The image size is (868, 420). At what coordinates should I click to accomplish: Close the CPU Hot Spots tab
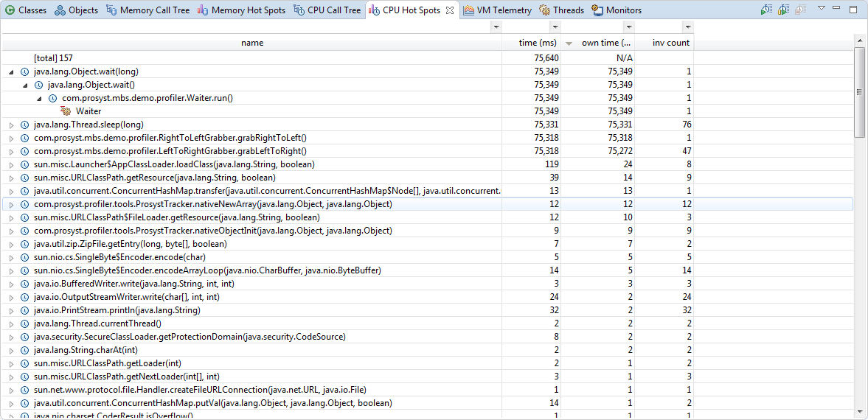[450, 10]
